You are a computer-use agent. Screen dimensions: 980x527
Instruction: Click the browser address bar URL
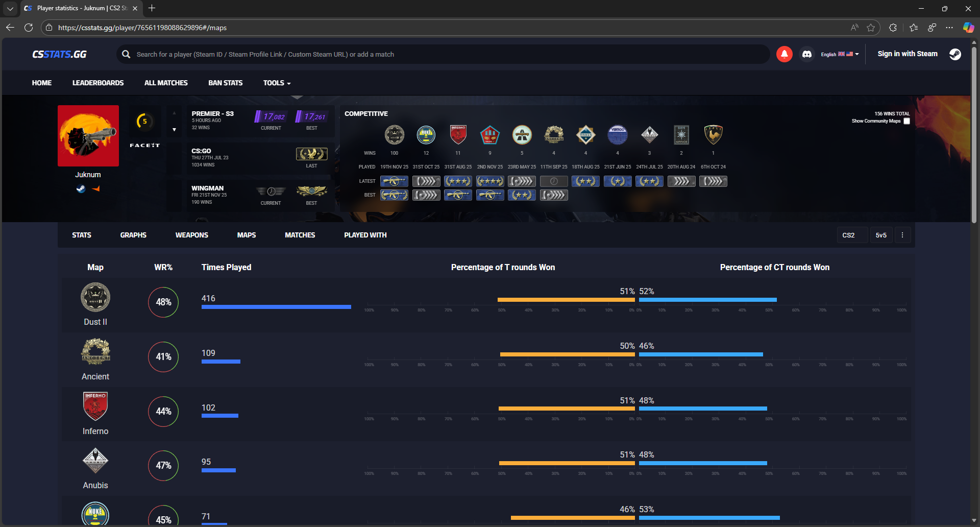142,28
